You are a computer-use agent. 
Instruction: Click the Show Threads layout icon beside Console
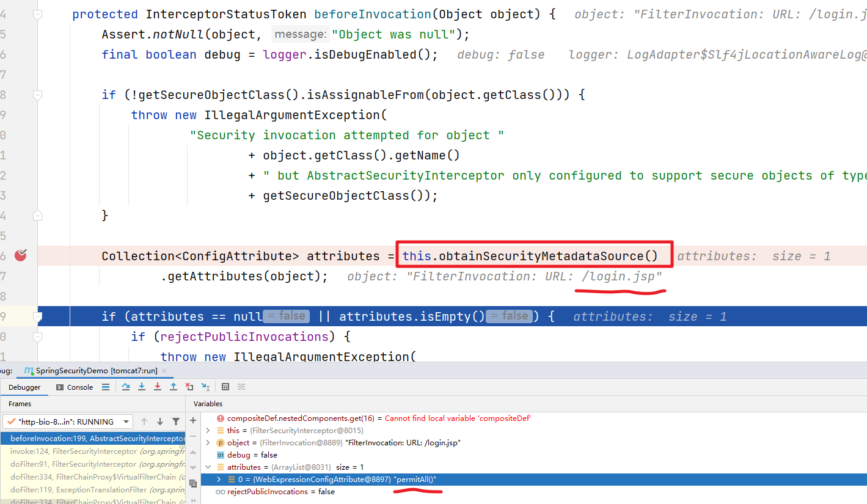click(x=106, y=387)
